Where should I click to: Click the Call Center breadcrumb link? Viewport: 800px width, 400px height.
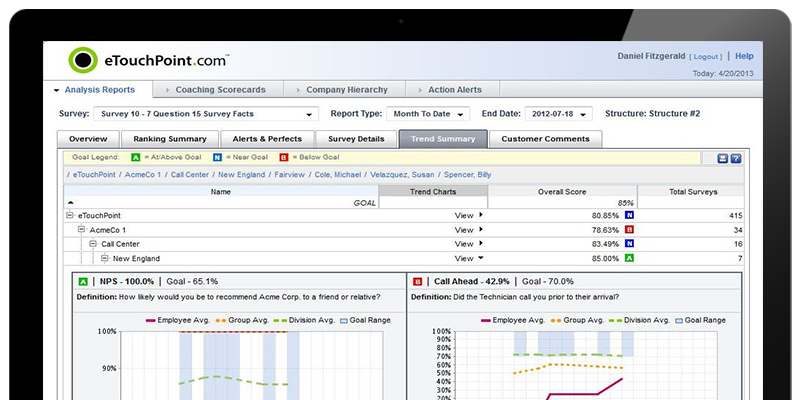(190, 174)
